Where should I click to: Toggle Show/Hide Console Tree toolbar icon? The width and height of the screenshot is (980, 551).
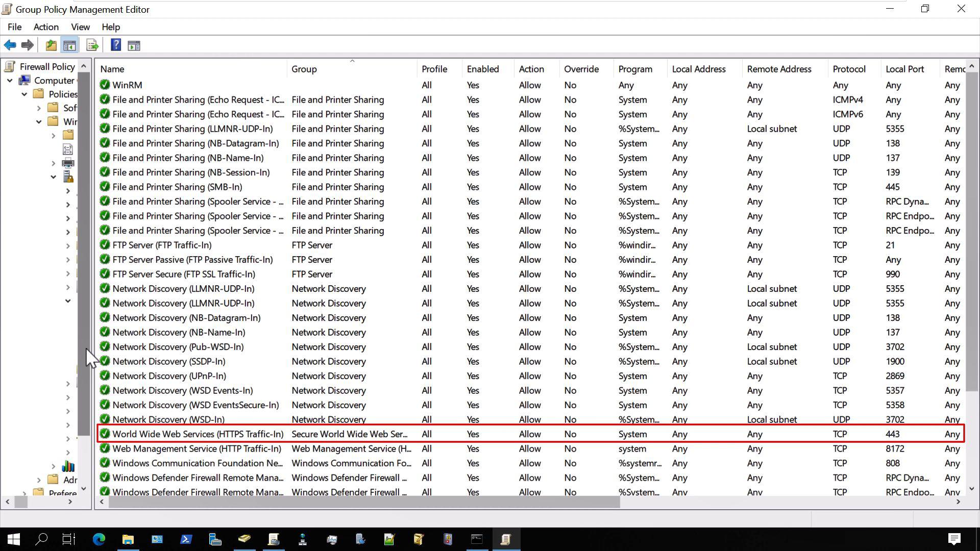tap(69, 45)
